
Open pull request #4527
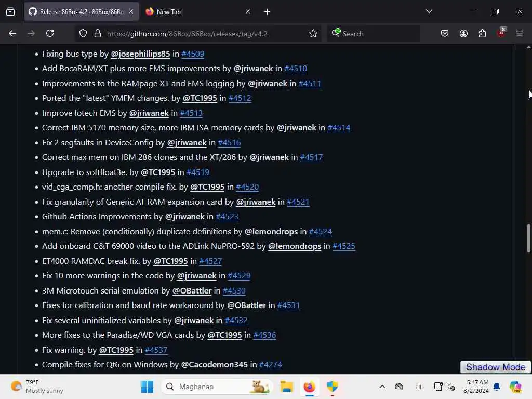(x=210, y=261)
